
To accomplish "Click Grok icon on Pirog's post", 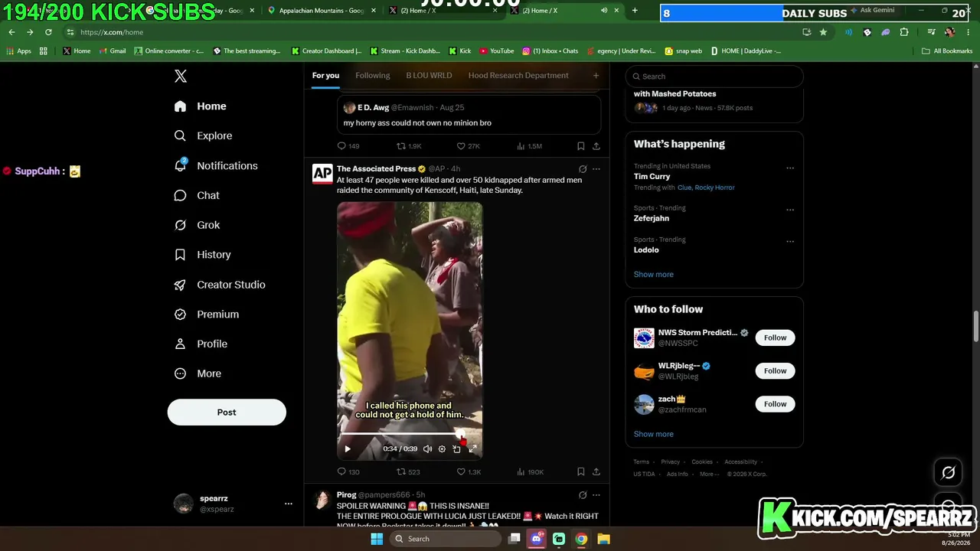I will (x=583, y=495).
